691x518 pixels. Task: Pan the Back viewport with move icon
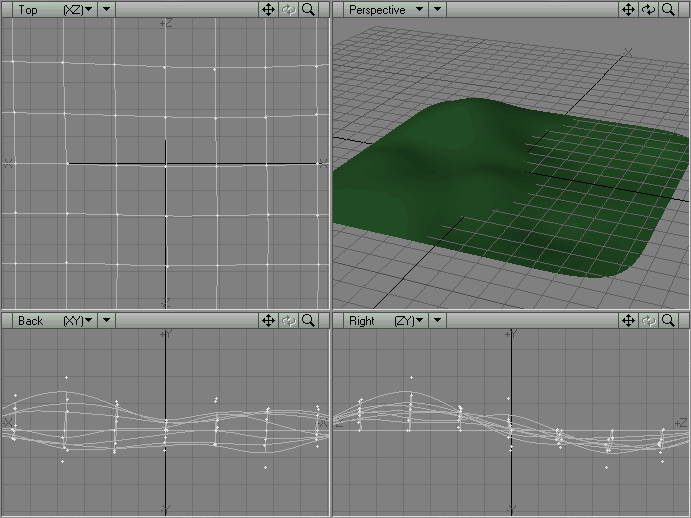coord(268,320)
